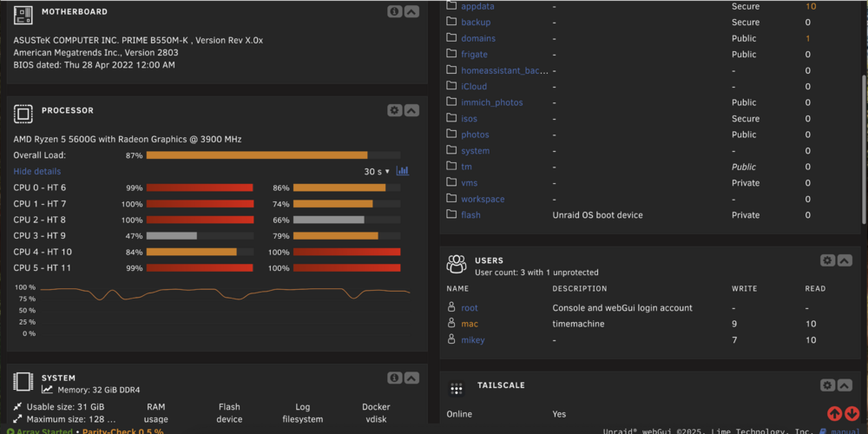Open the workspace share

tap(483, 199)
